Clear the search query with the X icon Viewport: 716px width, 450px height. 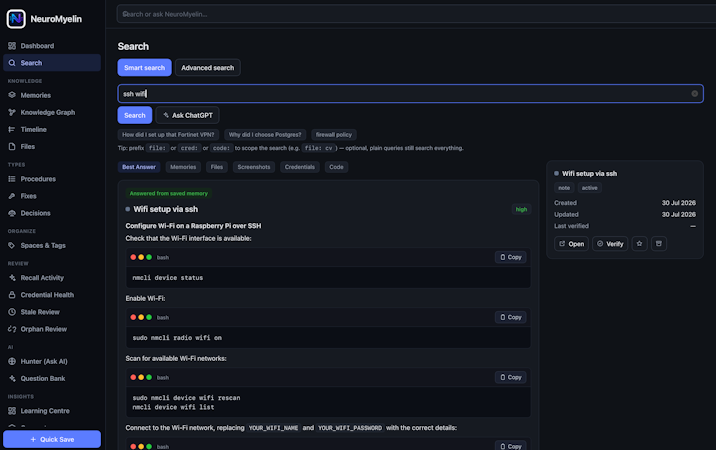[x=695, y=94]
